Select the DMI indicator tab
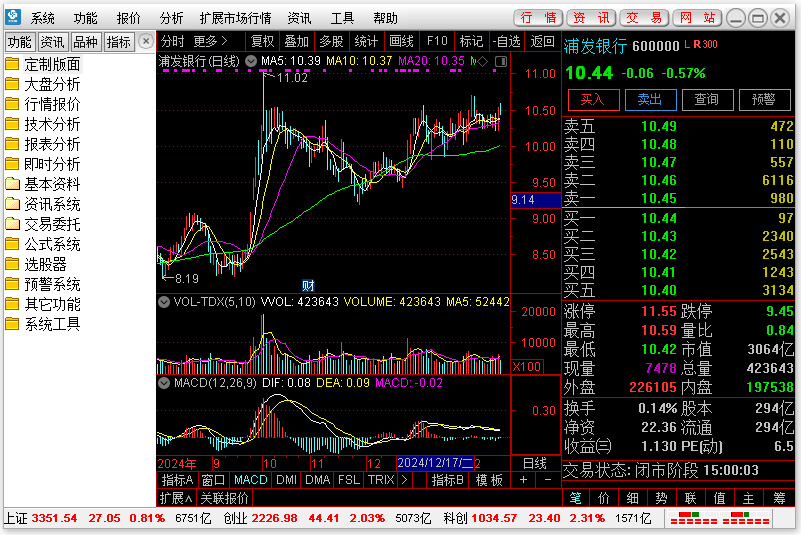This screenshot has height=535, width=801. 287,480
